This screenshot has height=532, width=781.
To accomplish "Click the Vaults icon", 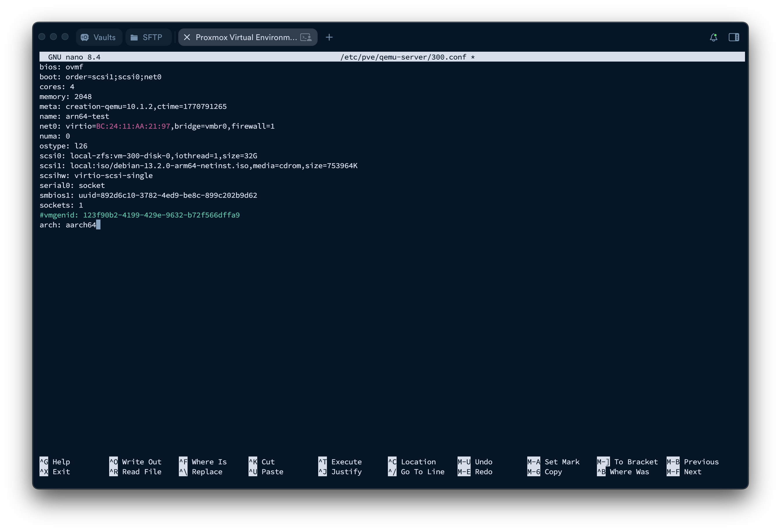I will click(x=85, y=37).
